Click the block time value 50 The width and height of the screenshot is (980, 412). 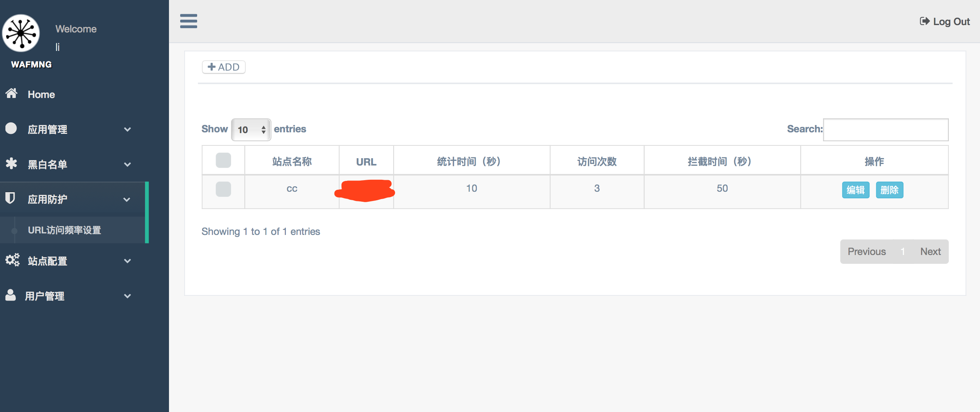pos(722,188)
